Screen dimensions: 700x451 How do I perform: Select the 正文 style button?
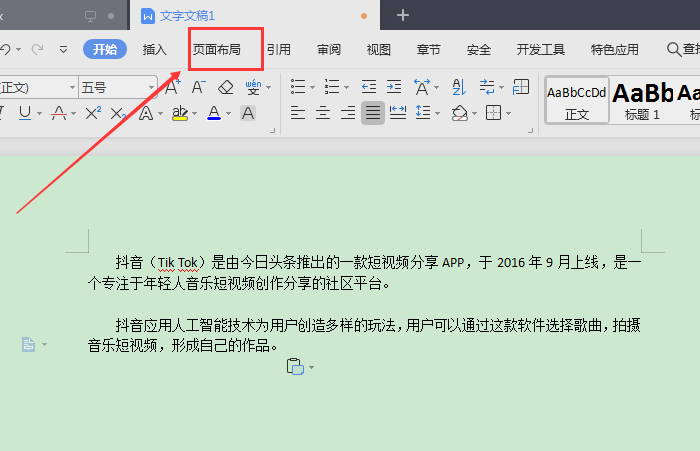tap(577, 100)
